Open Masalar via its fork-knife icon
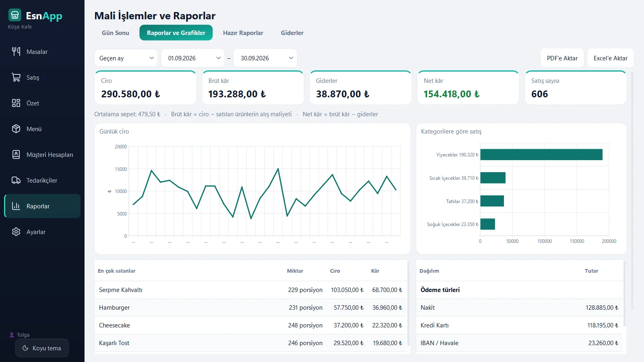This screenshot has width=644, height=362. click(16, 51)
